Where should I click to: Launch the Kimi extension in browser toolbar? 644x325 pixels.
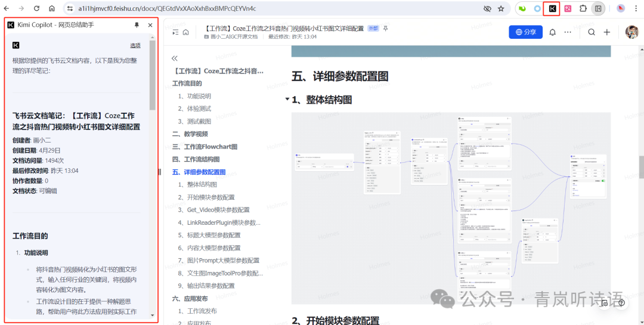(x=552, y=8)
